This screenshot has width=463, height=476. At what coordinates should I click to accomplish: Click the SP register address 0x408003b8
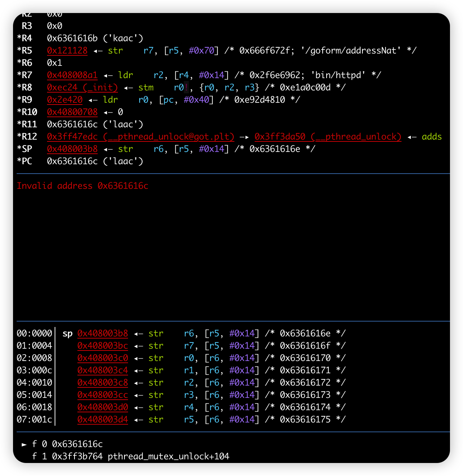click(x=72, y=149)
